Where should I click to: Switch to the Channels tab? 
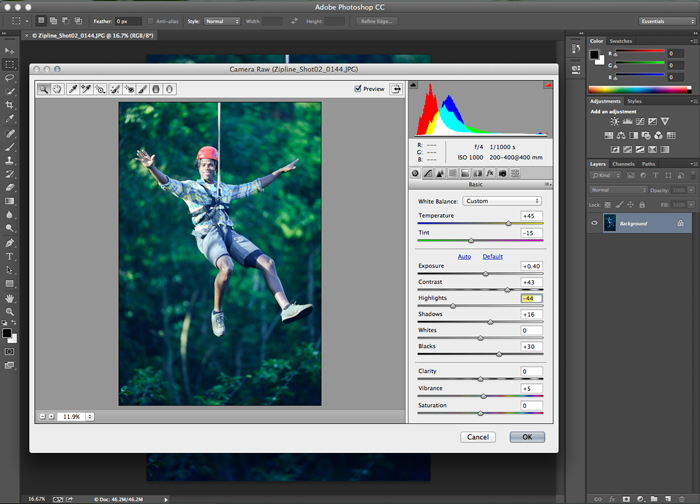pos(623,164)
